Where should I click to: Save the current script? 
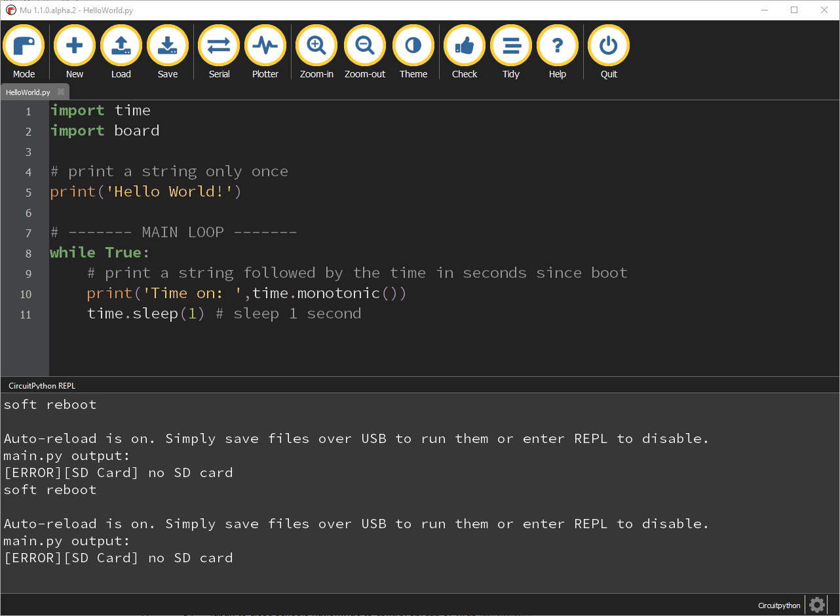tap(168, 52)
